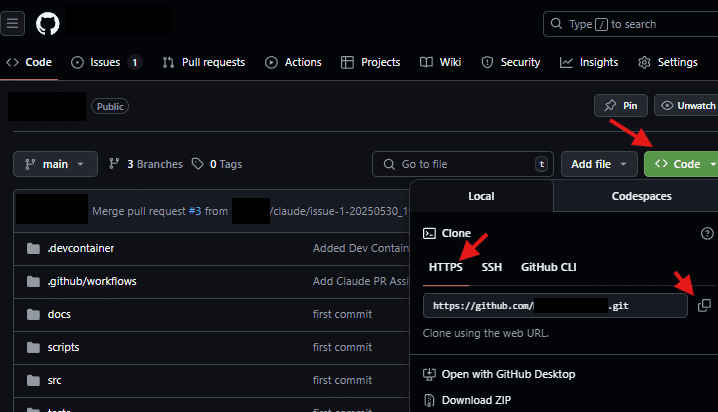Click the Unwatch button

pos(686,105)
